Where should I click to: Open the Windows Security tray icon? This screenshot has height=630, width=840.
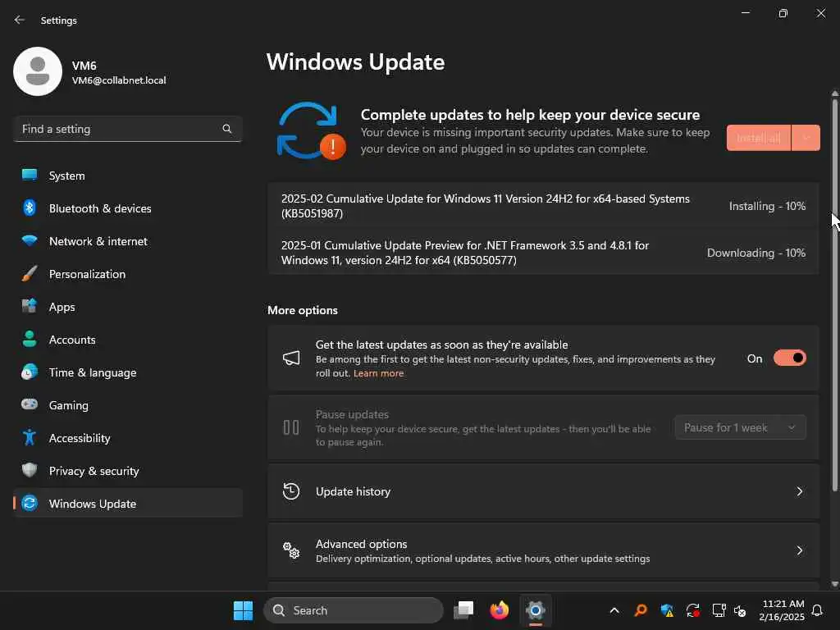point(667,610)
